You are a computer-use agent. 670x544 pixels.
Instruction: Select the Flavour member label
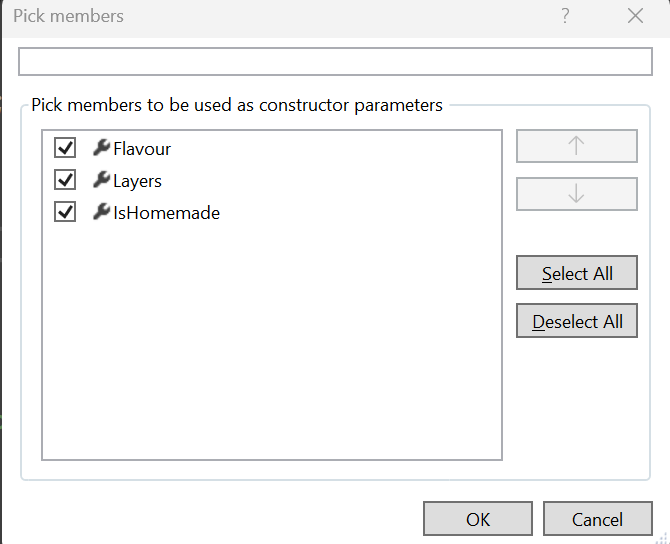142,149
